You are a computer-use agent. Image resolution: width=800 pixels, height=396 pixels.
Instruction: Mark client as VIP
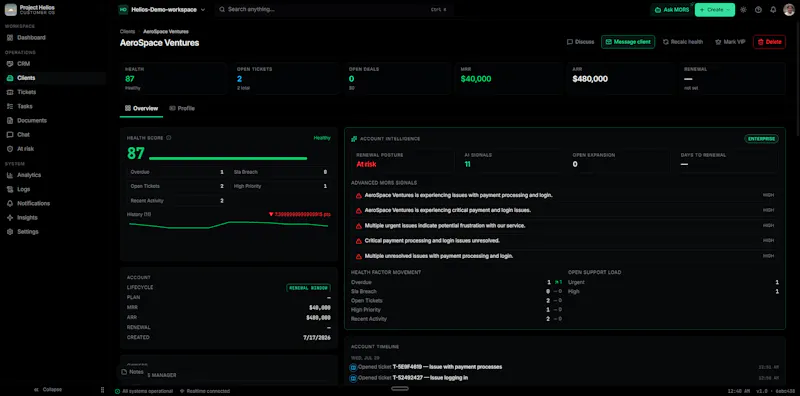(730, 42)
